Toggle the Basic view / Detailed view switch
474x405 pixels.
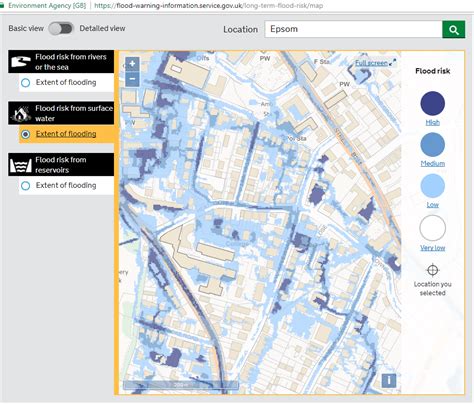61,29
